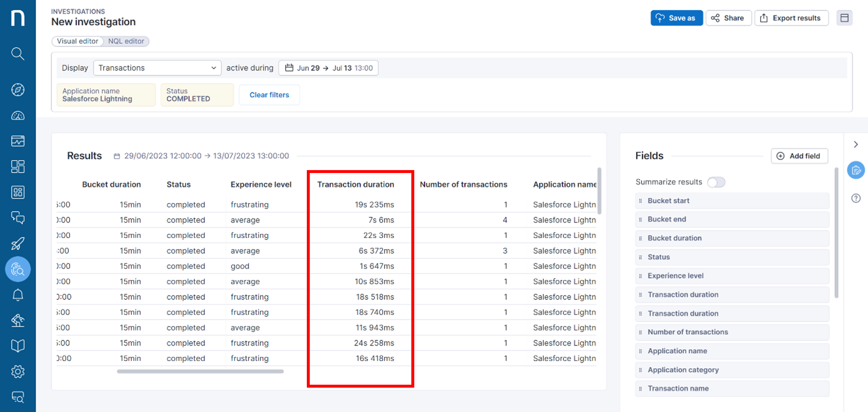The width and height of the screenshot is (868, 412).
Task: Click the alerts bell icon
Action: (18, 294)
